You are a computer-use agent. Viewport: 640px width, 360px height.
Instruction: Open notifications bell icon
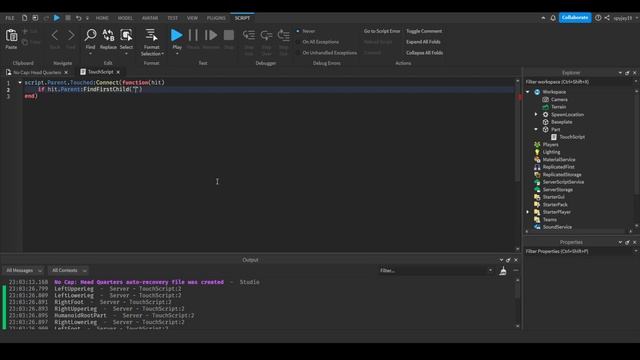tap(553, 18)
